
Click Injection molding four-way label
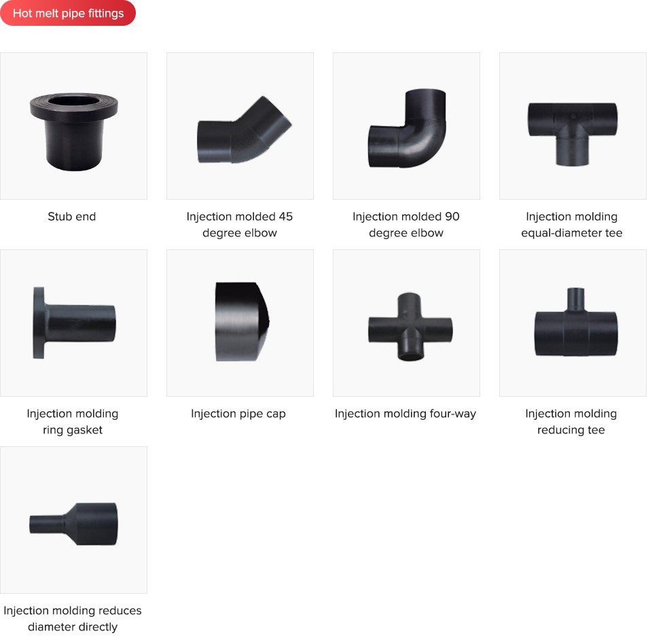click(406, 414)
